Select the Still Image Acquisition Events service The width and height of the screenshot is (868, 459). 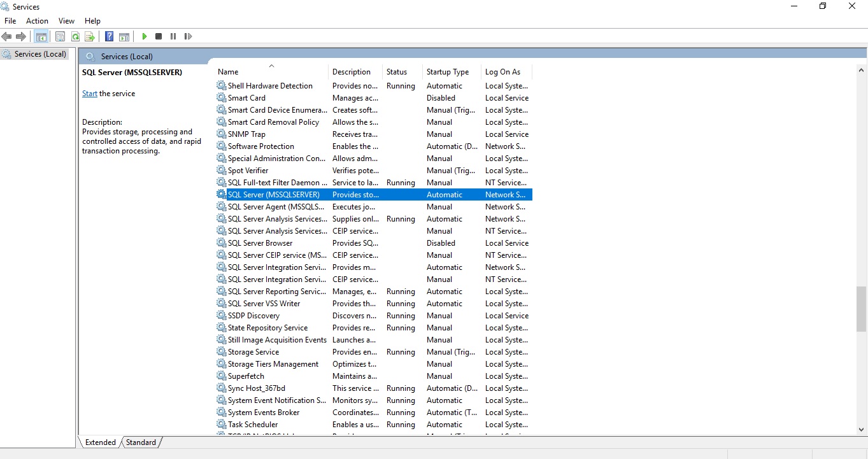(374, 339)
